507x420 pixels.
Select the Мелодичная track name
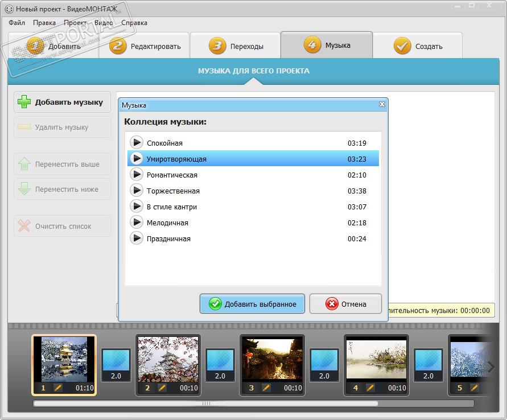point(167,223)
